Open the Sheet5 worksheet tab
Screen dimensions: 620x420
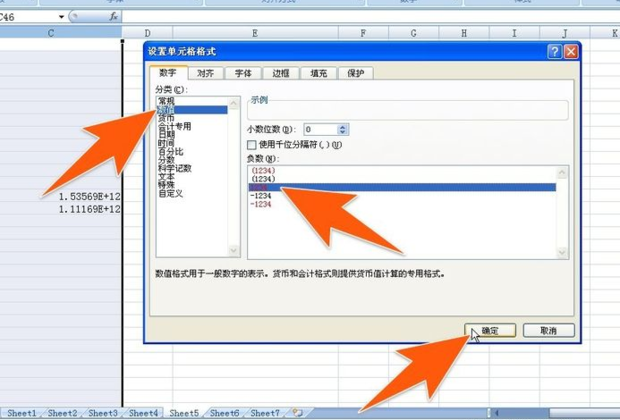184,413
